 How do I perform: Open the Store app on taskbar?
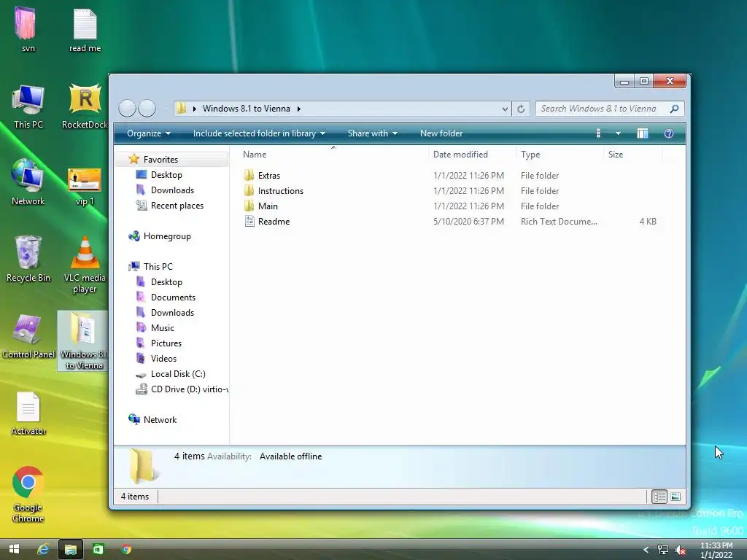[x=98, y=549]
